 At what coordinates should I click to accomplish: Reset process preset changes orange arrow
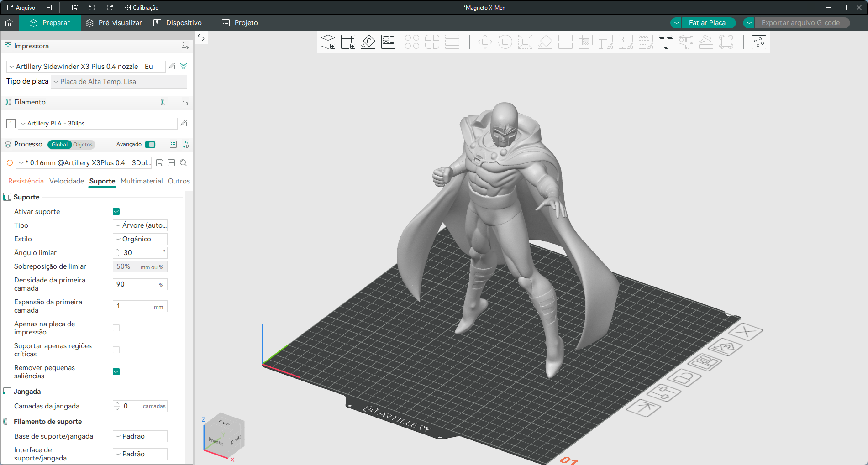point(10,163)
